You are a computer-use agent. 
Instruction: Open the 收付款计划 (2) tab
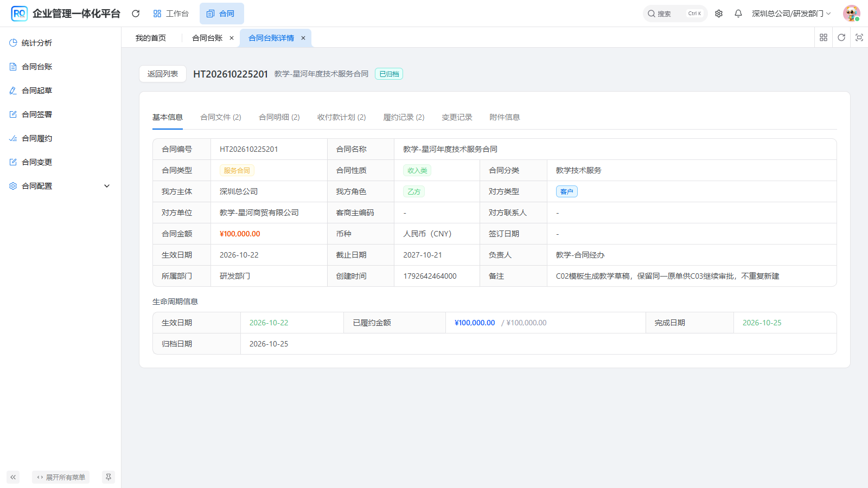tap(342, 117)
